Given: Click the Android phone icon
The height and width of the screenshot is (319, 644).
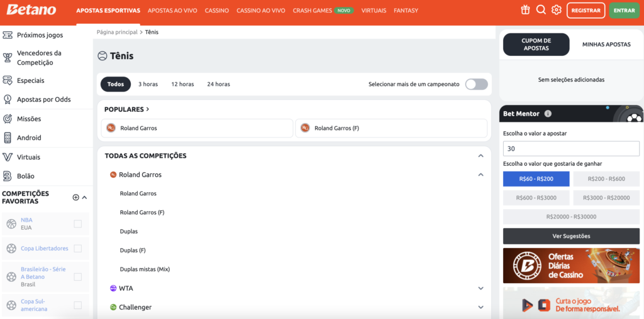Looking at the screenshot, I should [7, 138].
